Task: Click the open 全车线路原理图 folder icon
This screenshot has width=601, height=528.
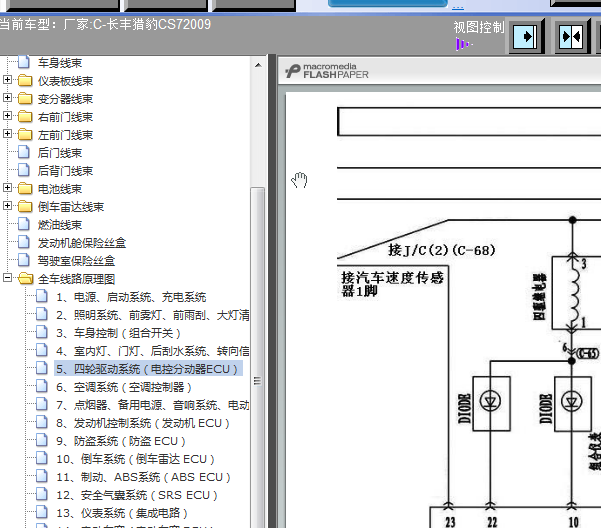Action: pos(25,278)
